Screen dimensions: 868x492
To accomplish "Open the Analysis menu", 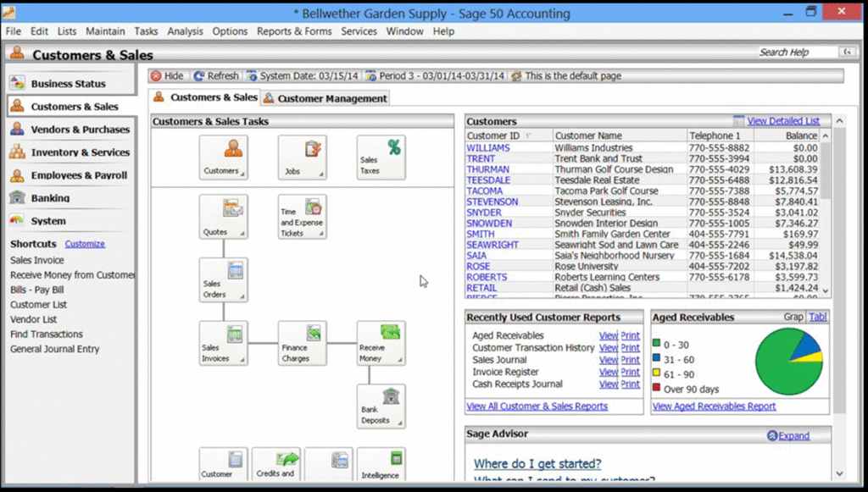I will pos(185,31).
